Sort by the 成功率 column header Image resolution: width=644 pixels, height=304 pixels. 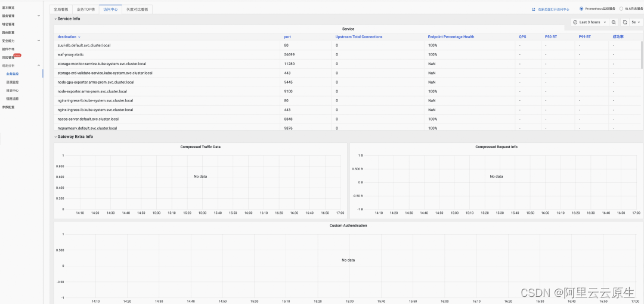click(618, 36)
